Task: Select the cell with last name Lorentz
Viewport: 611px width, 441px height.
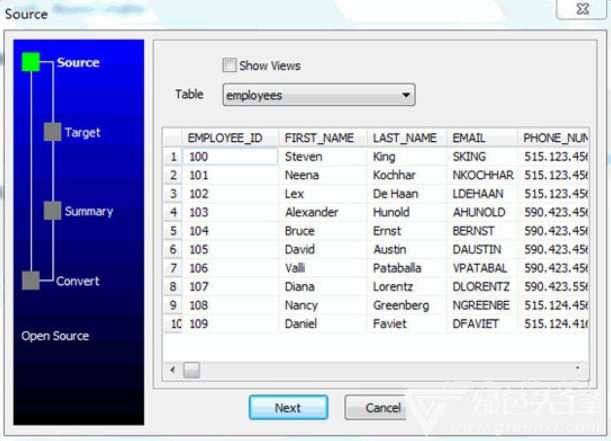Action: pos(407,287)
